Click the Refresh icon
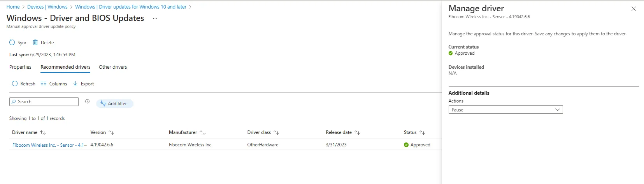Viewport: 644px width, 184px height. point(15,84)
